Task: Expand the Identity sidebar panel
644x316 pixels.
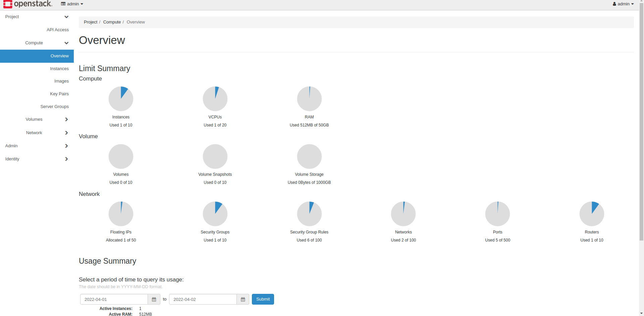Action: click(37, 159)
